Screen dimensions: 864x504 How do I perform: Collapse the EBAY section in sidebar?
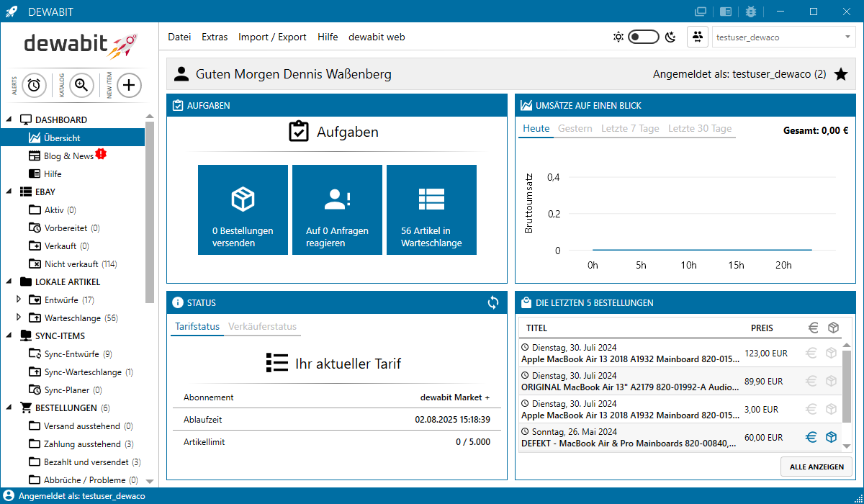pyautogui.click(x=9, y=192)
